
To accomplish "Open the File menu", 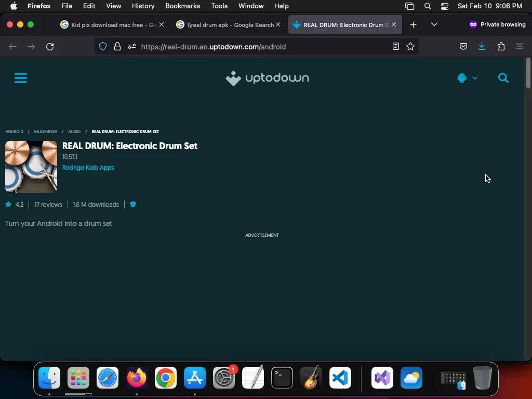I will pyautogui.click(x=67, y=6).
